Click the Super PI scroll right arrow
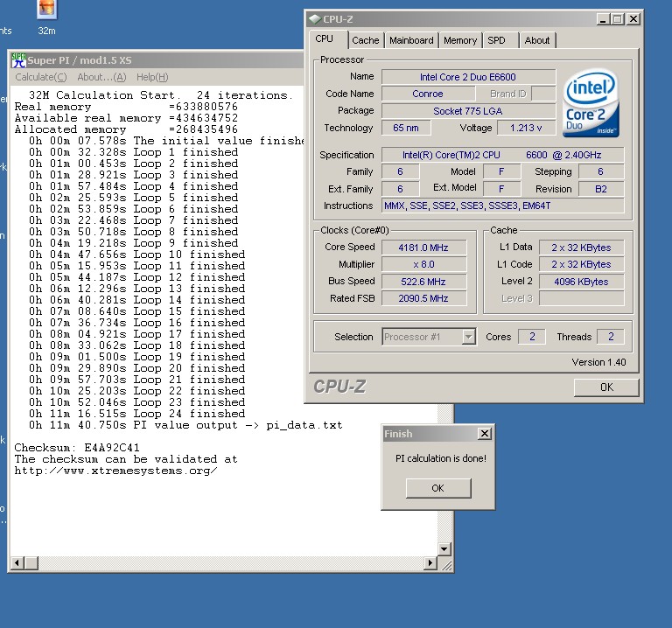672x628 pixels. (x=430, y=562)
